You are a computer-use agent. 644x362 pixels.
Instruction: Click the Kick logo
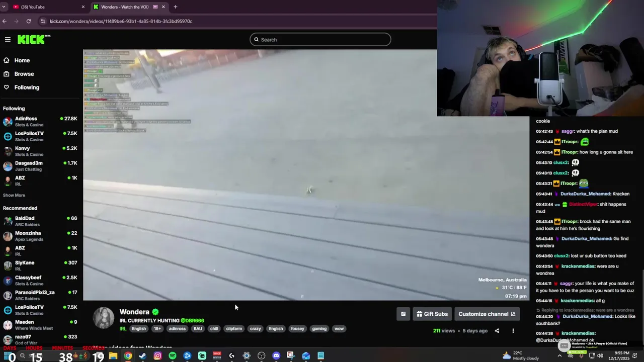(34, 39)
